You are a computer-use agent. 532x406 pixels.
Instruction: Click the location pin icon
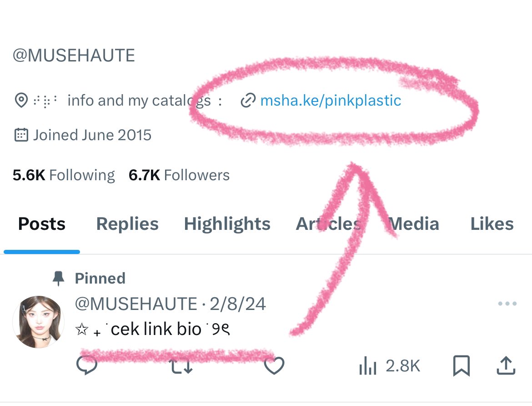tap(21, 100)
